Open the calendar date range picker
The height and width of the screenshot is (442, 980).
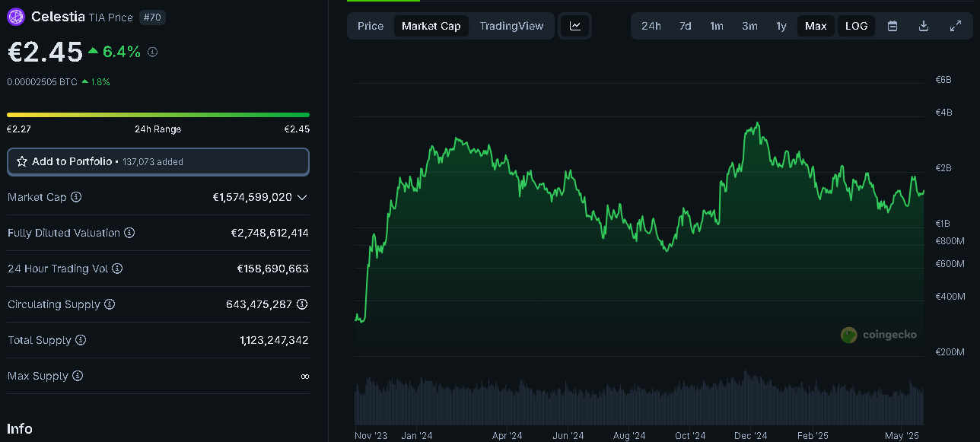pyautogui.click(x=892, y=26)
